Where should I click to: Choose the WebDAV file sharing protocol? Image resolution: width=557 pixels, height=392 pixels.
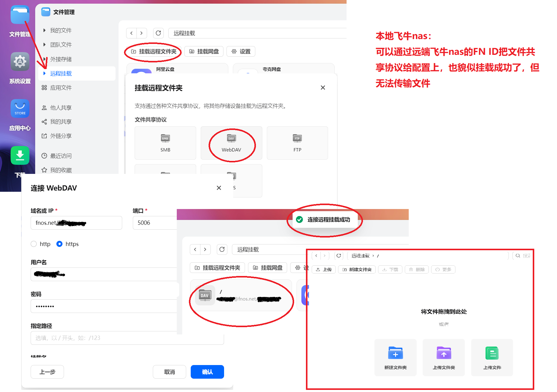point(231,143)
